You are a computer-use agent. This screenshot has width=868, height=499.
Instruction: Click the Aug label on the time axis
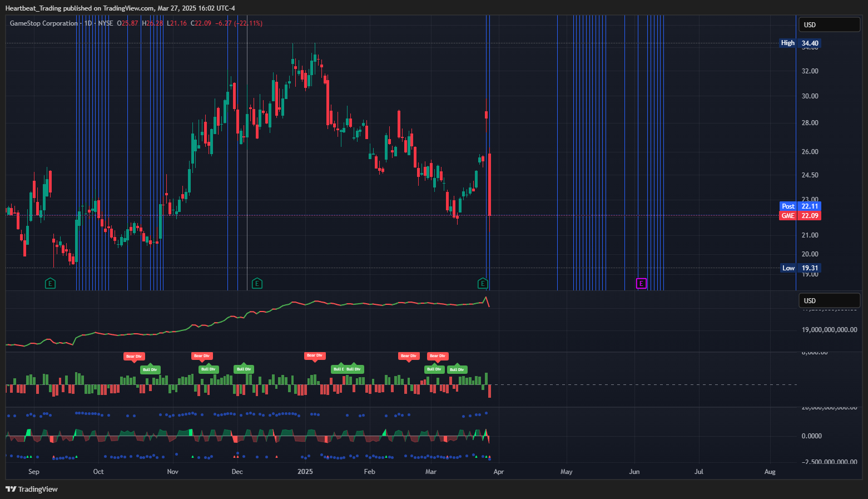click(x=770, y=472)
